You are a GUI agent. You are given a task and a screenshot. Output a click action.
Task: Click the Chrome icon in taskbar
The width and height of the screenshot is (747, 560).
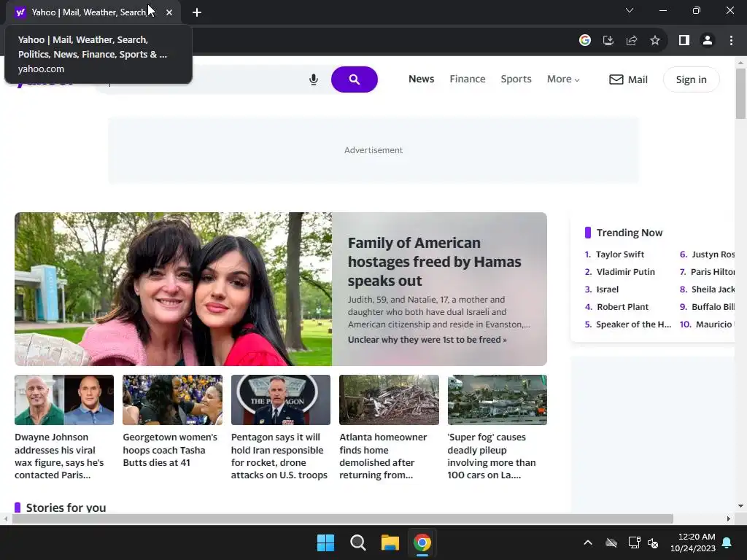422,542
